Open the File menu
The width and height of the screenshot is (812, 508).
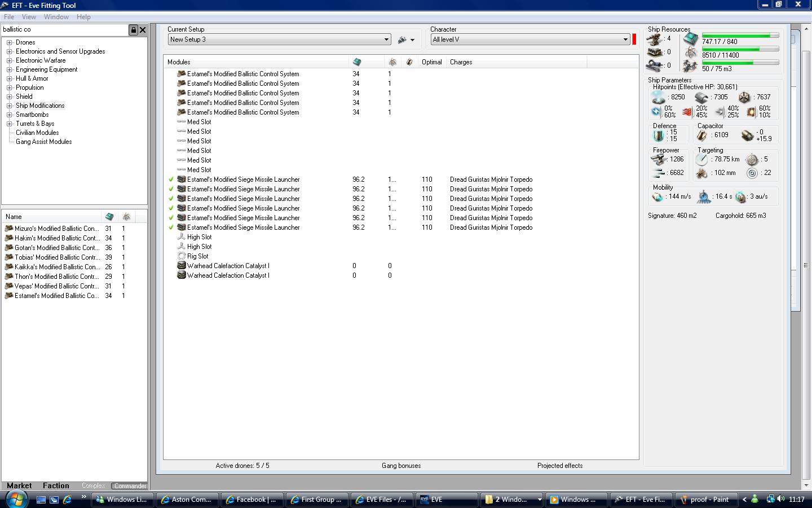click(x=9, y=17)
